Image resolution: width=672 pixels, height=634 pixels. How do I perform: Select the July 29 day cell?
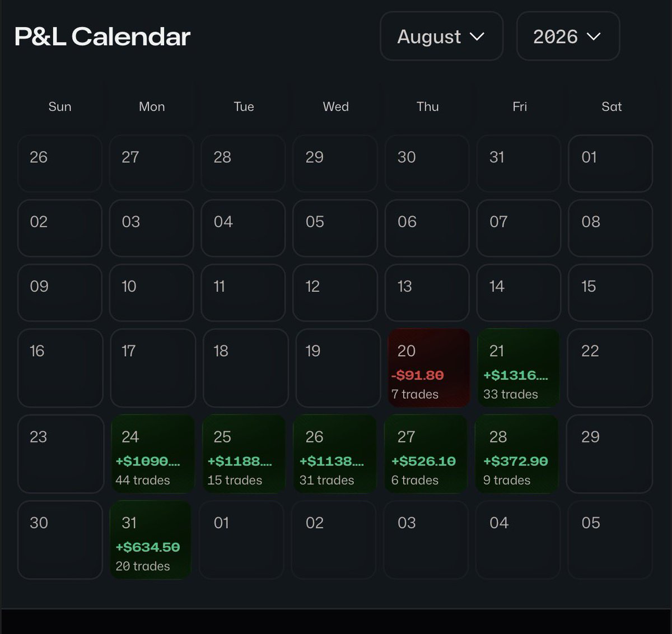(335, 164)
